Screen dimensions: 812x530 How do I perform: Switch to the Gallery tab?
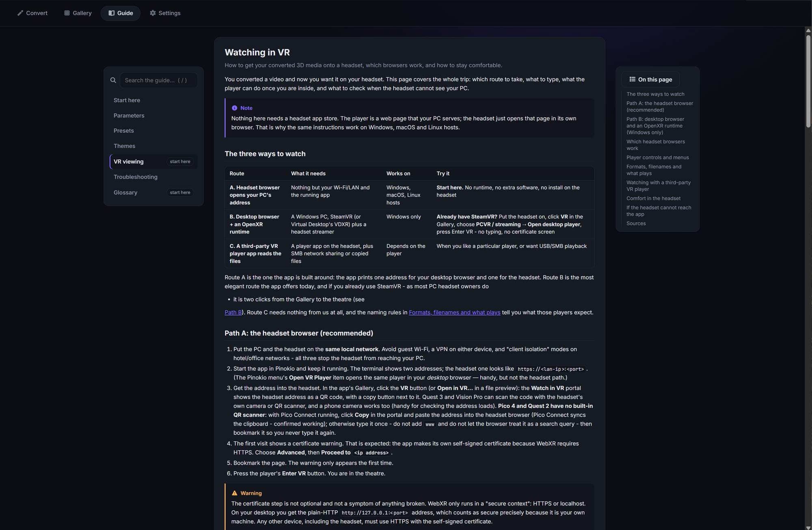(x=78, y=13)
